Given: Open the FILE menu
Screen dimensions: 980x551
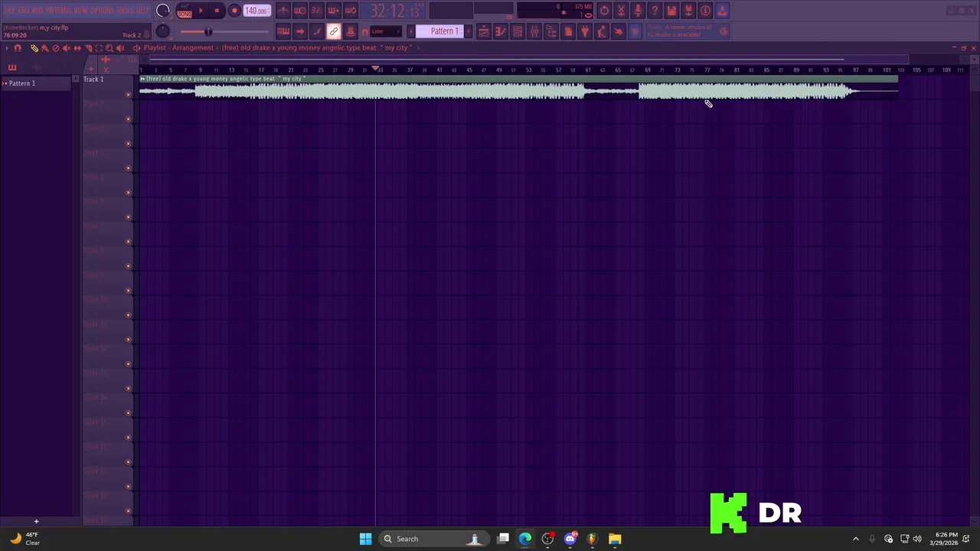Looking at the screenshot, I should click(x=9, y=11).
